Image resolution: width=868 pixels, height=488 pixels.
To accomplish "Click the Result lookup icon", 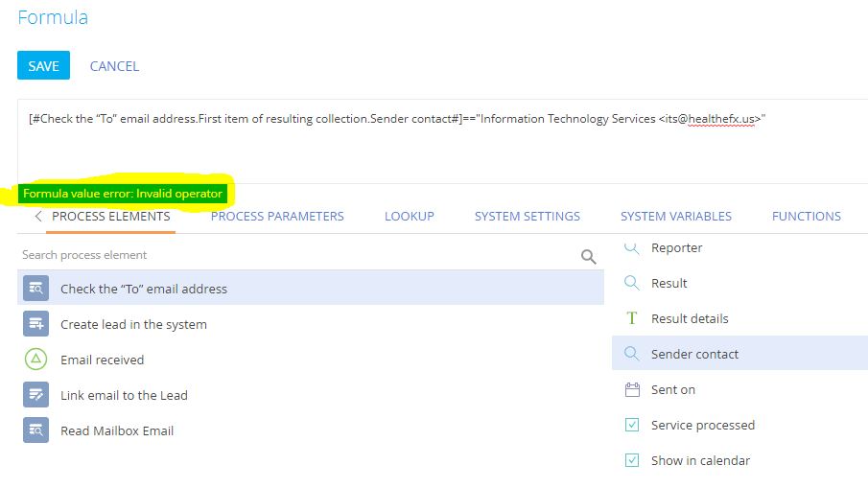I will [632, 283].
